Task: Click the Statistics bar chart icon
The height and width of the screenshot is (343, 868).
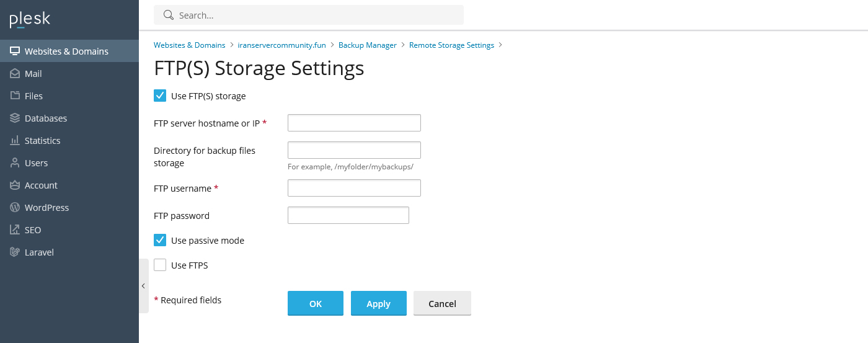Action: point(15,141)
